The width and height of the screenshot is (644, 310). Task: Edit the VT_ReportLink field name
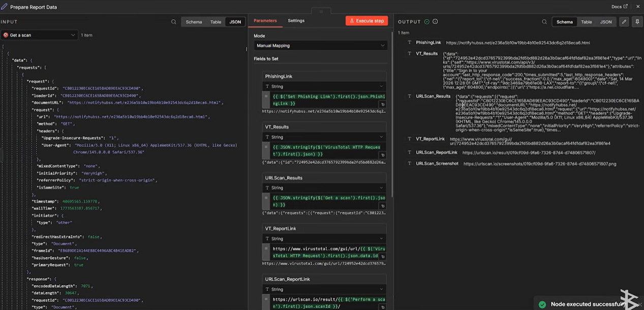tap(324, 229)
